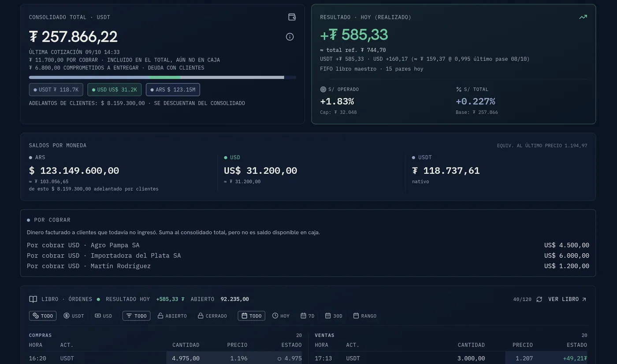Click the target icon next to S/ OPERADO
This screenshot has width=617, height=364.
(323, 89)
